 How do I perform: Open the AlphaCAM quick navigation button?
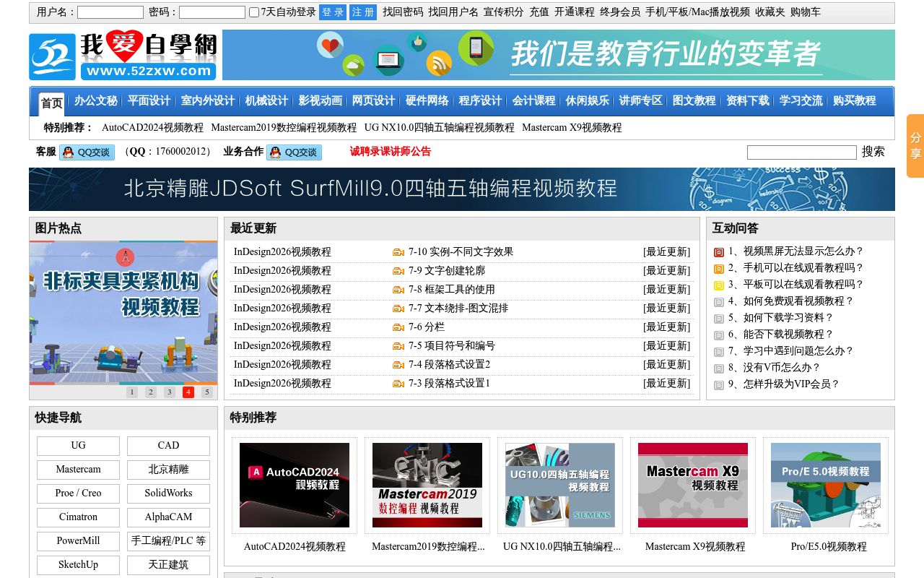click(x=168, y=517)
